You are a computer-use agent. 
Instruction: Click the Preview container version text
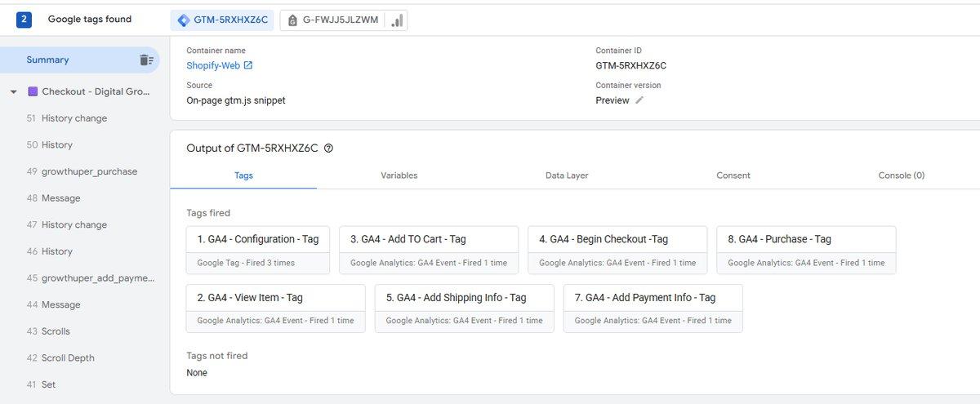click(612, 100)
